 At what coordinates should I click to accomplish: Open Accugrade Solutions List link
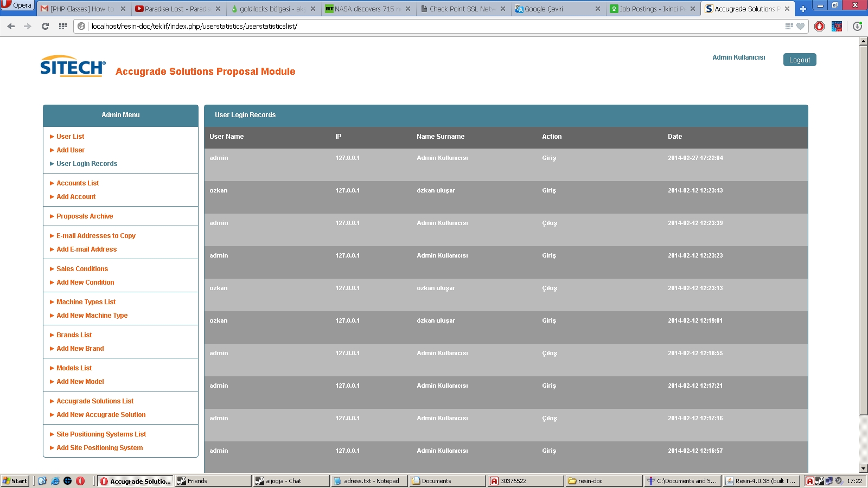95,401
